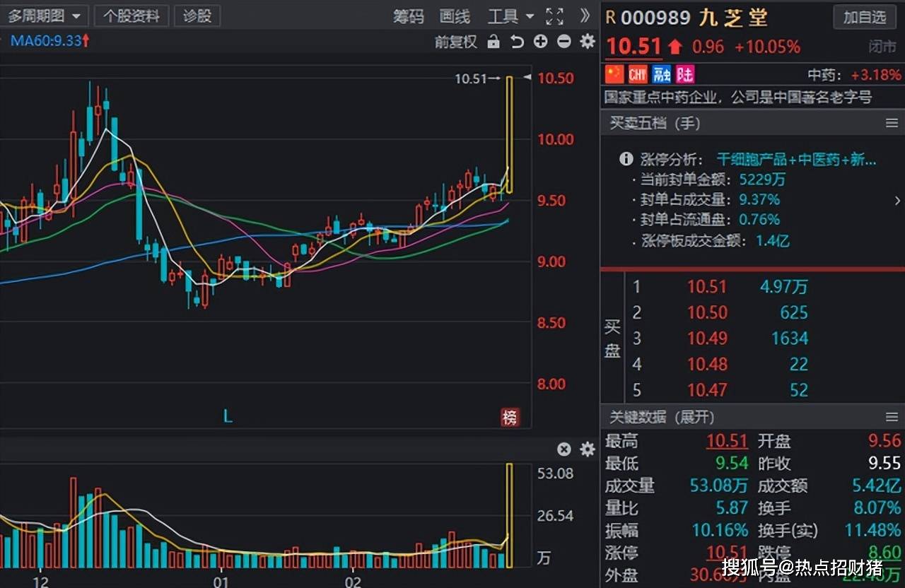The width and height of the screenshot is (905, 588).
Task: Zoom in the chart with the plus icon
Action: (541, 42)
